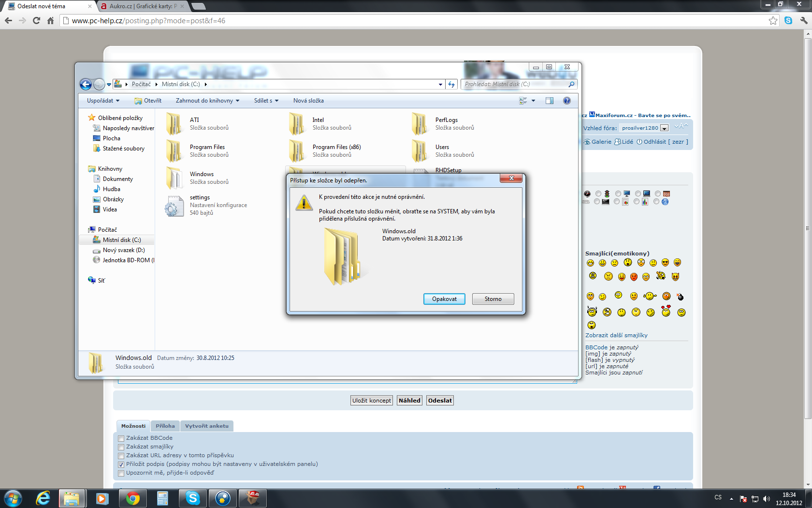Select the settings configuration file icon
812x508 pixels.
tap(174, 206)
